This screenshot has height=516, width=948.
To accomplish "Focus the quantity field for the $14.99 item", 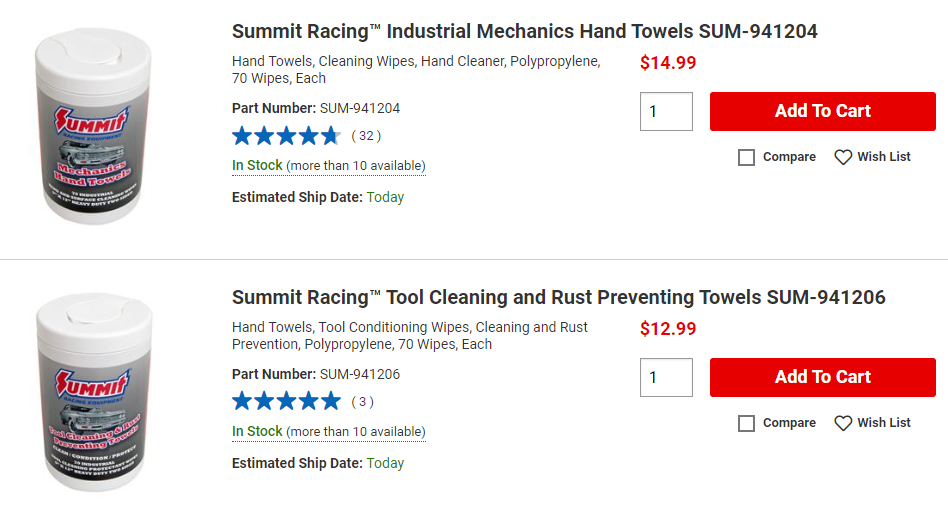I will [666, 111].
